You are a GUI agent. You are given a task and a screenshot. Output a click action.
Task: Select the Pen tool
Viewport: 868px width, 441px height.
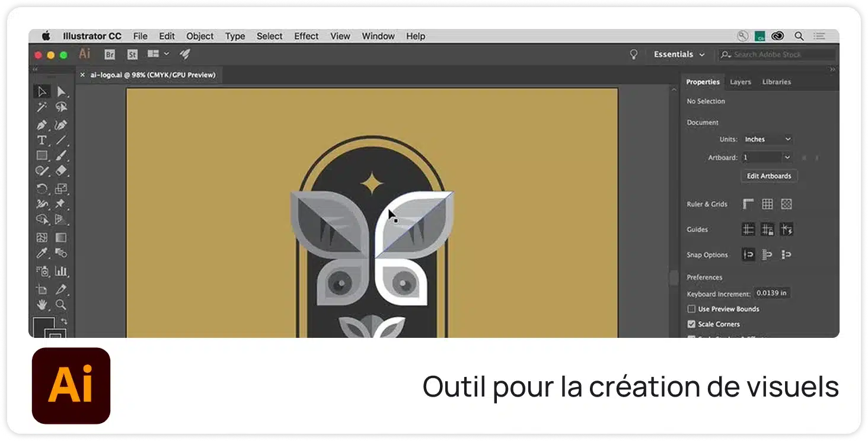tap(42, 125)
